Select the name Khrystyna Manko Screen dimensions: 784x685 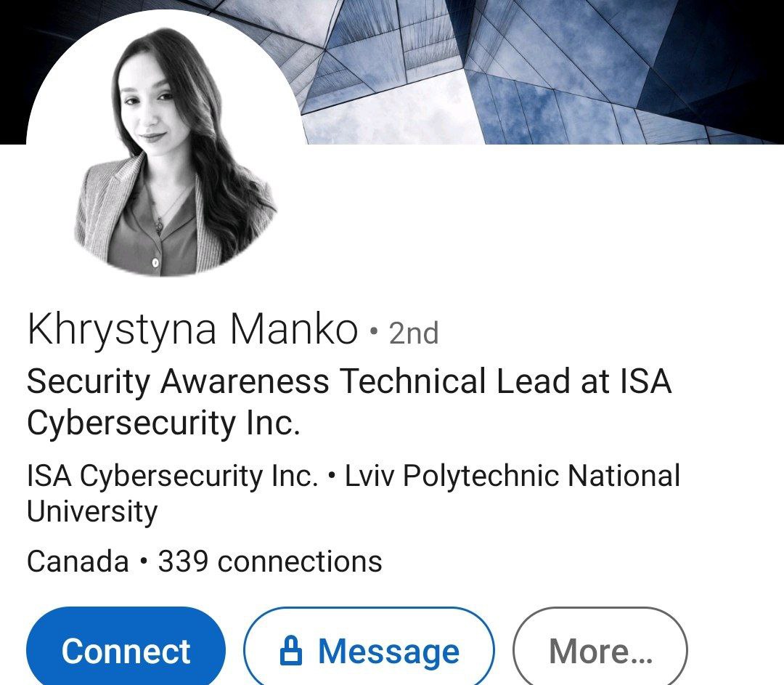192,329
